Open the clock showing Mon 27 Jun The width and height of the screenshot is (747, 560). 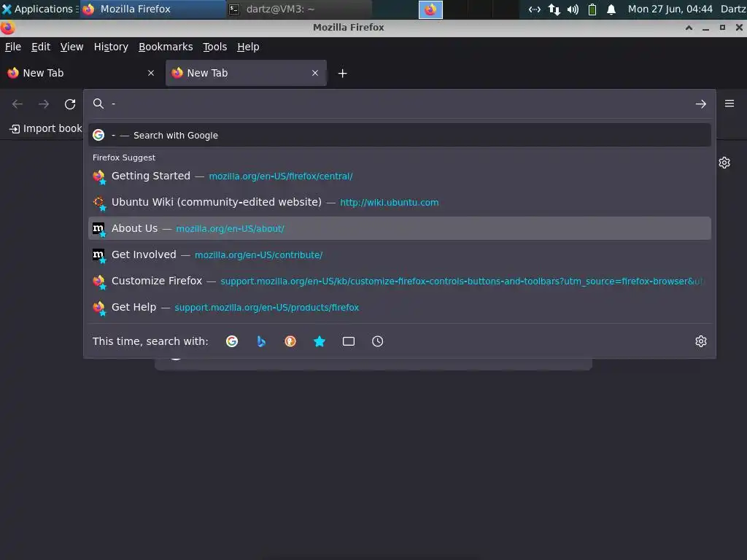[x=670, y=9]
